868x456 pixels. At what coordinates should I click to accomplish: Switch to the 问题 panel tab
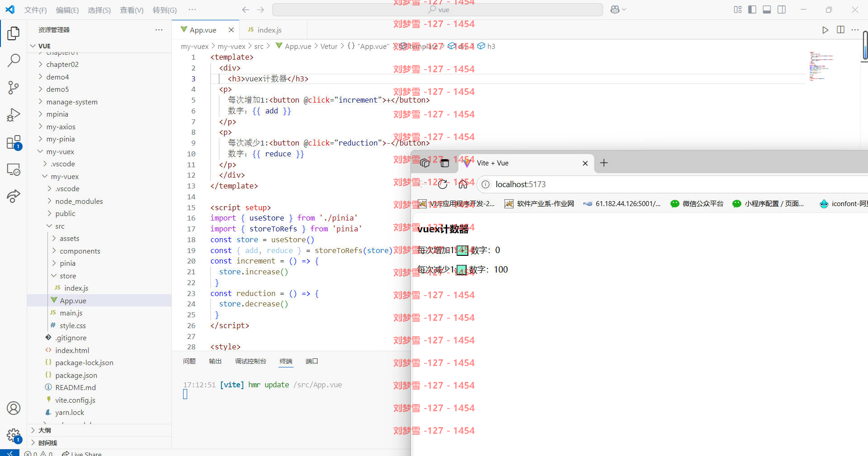(x=189, y=361)
